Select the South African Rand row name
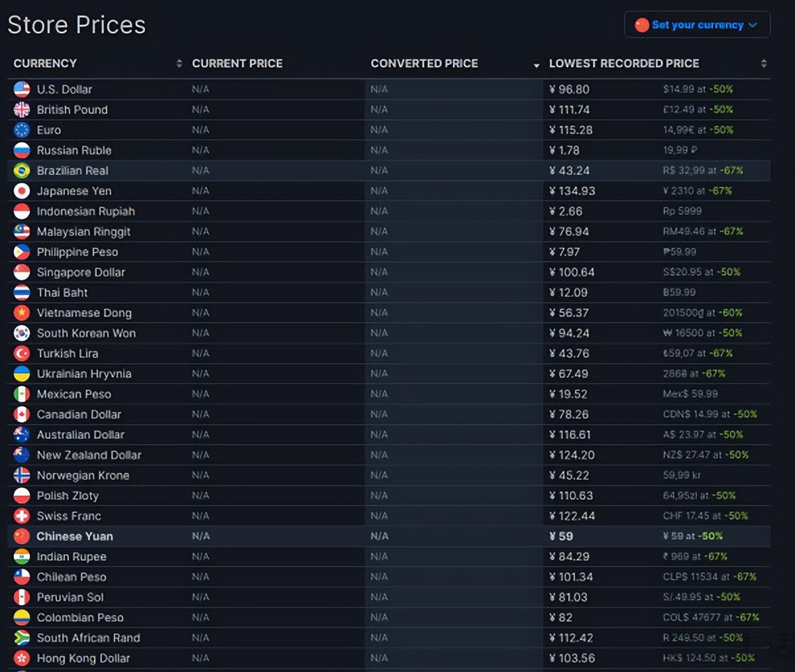The image size is (795, 672). point(88,638)
